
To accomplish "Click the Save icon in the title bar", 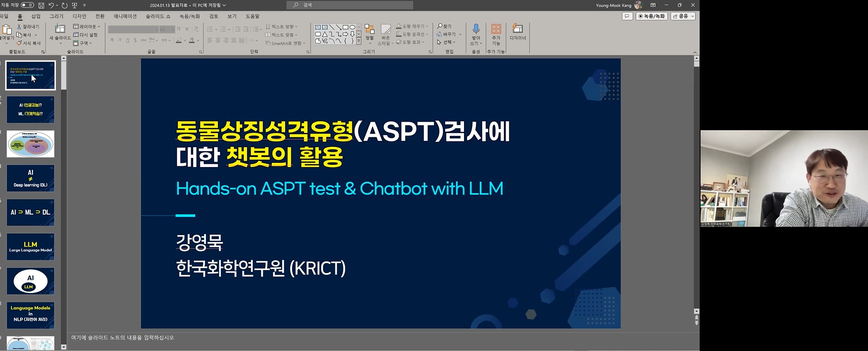I will coord(41,5).
